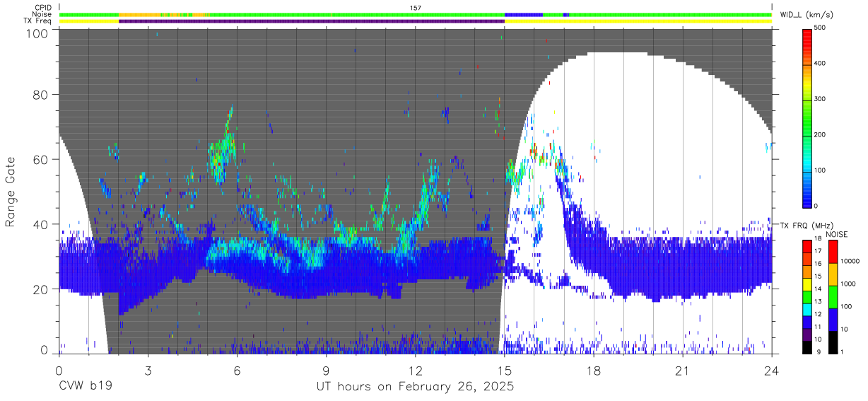Click the blue portion of Noise strip
The image size is (868, 401).
[524, 14]
